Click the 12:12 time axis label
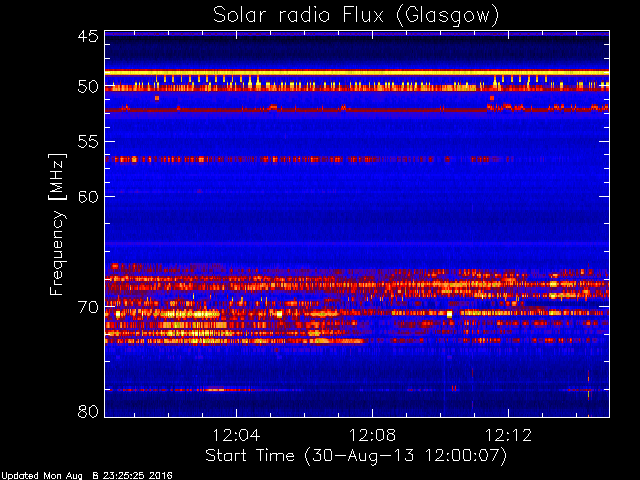This screenshot has height=480, width=640. point(508,436)
